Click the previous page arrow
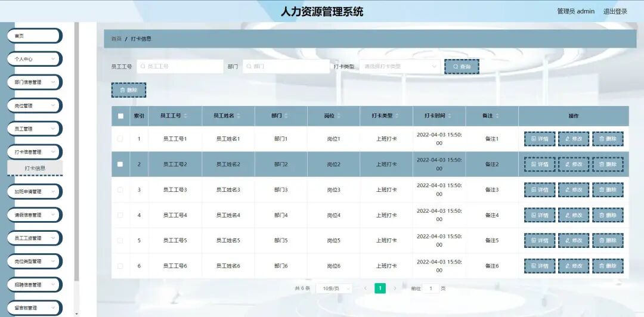Image resolution: width=644 pixels, height=317 pixels. point(365,288)
